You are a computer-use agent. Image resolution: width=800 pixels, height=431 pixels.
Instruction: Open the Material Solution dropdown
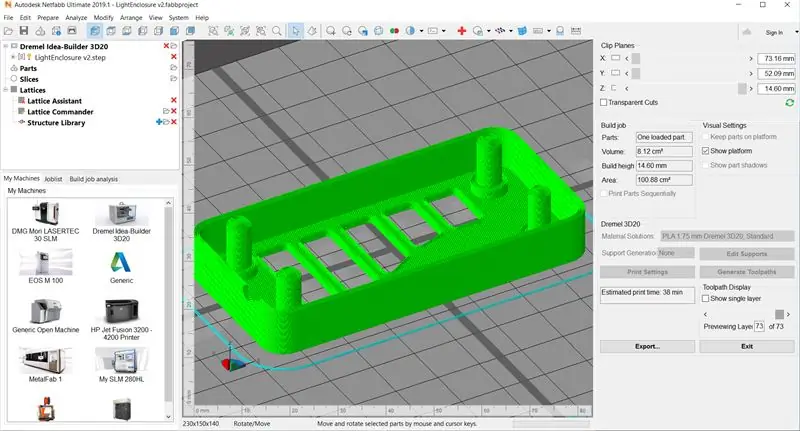pyautogui.click(x=728, y=236)
